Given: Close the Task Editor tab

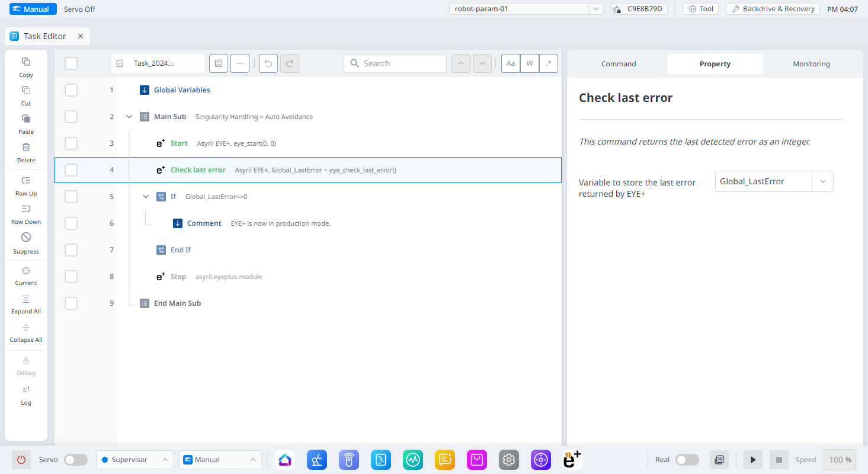Looking at the screenshot, I should click(81, 36).
